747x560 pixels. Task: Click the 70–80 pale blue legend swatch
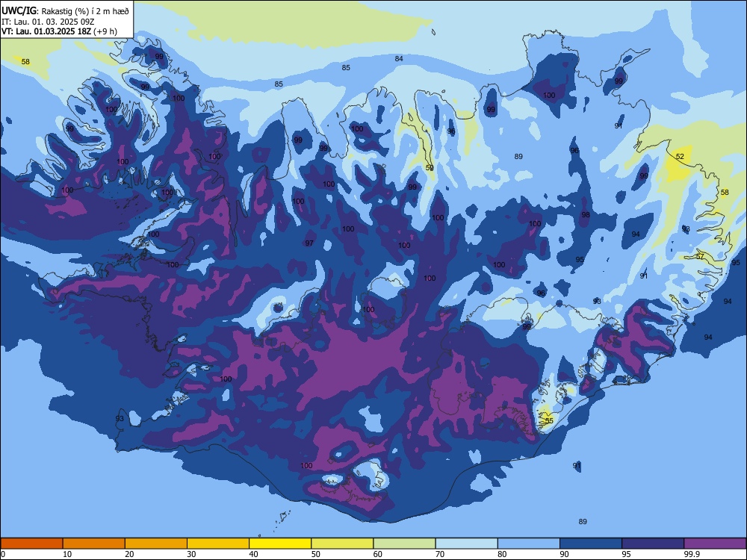coord(466,544)
